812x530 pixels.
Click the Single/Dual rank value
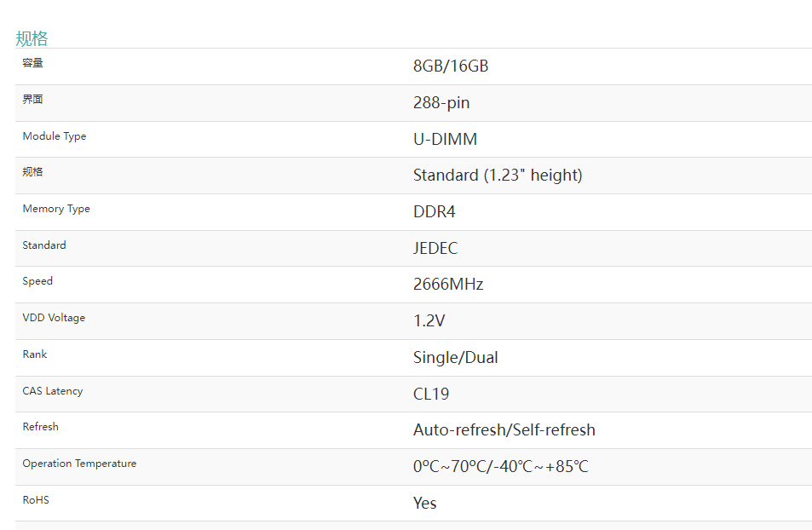[455, 358]
